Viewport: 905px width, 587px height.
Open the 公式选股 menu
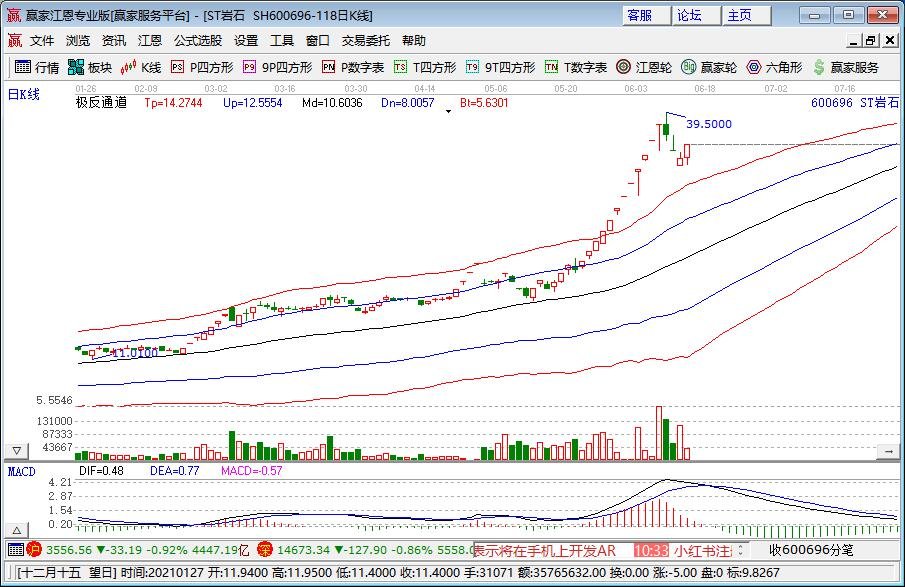198,40
